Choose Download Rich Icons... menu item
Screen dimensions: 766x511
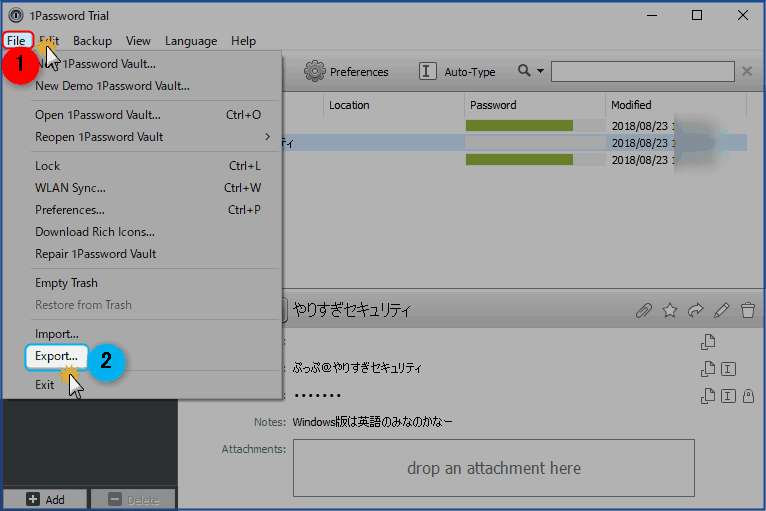pyautogui.click(x=155, y=232)
